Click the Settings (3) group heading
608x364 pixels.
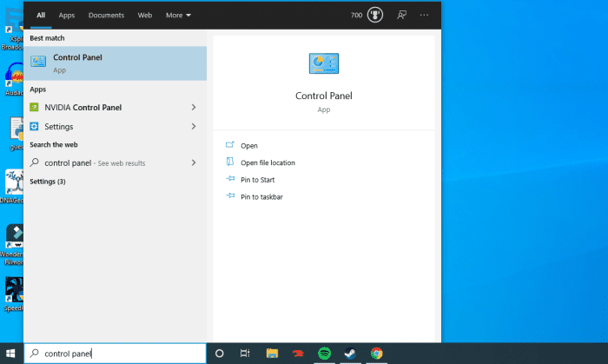click(48, 182)
